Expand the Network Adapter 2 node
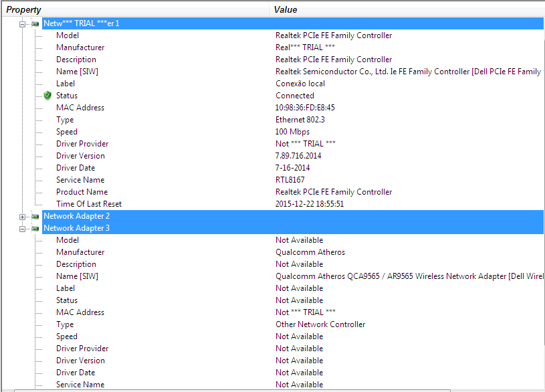Viewport: 545px width, 392px height. pyautogui.click(x=22, y=217)
